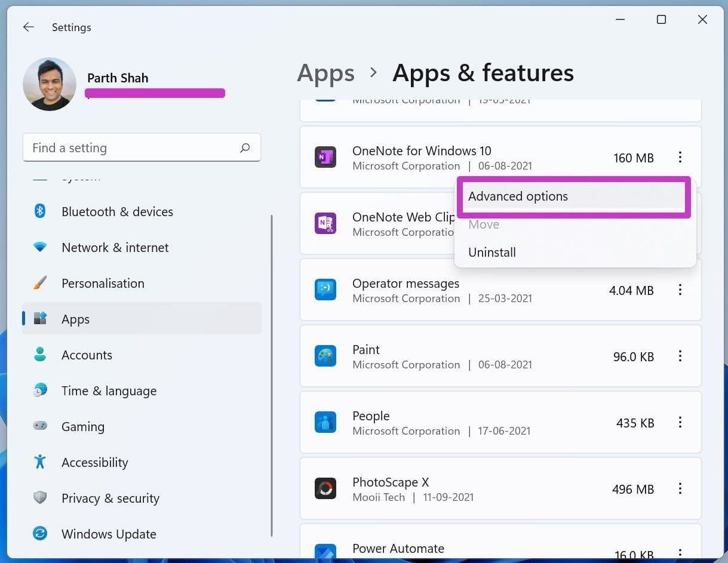The image size is (728, 563).
Task: Click the Windows Update sync icon
Action: pos(40,534)
